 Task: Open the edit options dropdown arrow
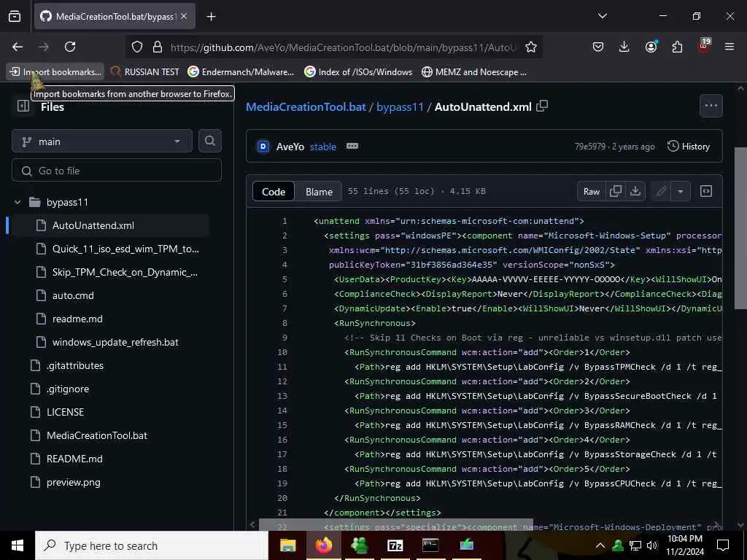pos(681,192)
